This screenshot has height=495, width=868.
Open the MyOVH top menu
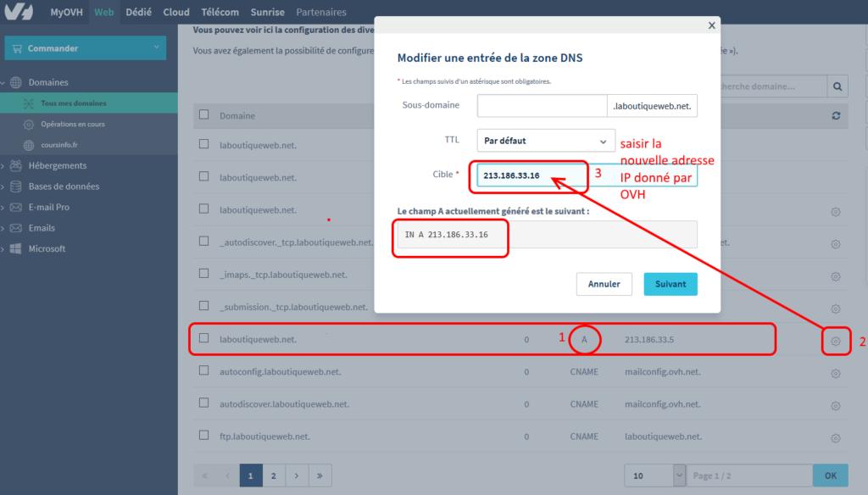(66, 12)
